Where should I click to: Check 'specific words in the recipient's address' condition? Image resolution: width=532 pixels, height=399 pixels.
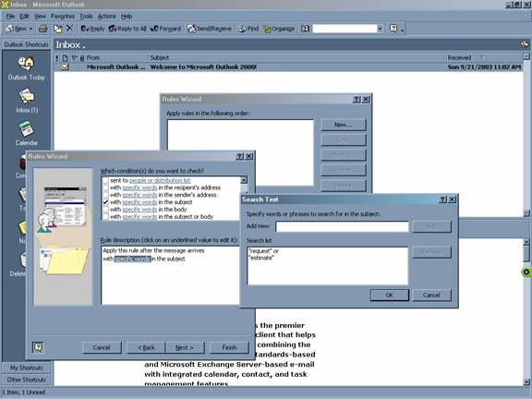[x=105, y=187]
